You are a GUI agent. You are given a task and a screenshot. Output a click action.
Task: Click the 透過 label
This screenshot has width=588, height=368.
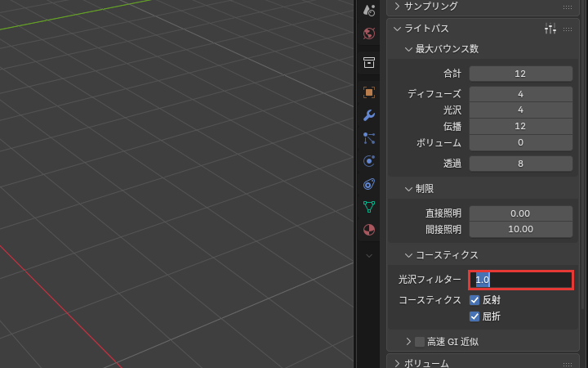click(452, 164)
